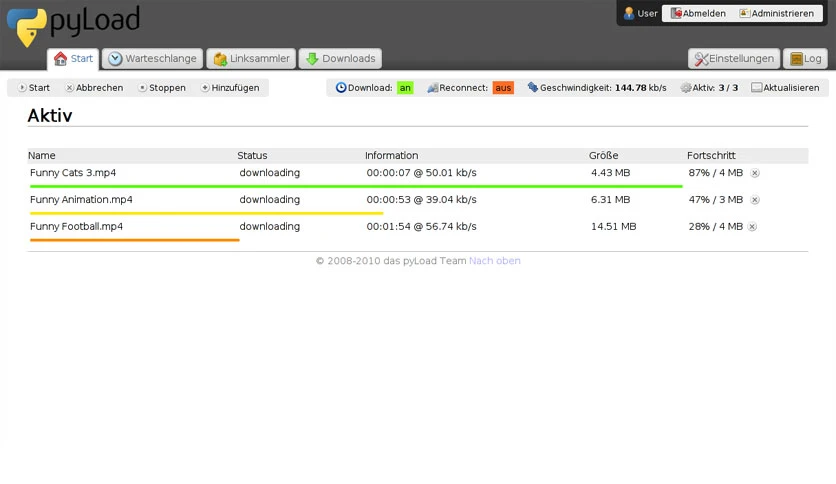Click Funny Cats 'downloading' status
The image size is (836, 484).
click(x=269, y=173)
